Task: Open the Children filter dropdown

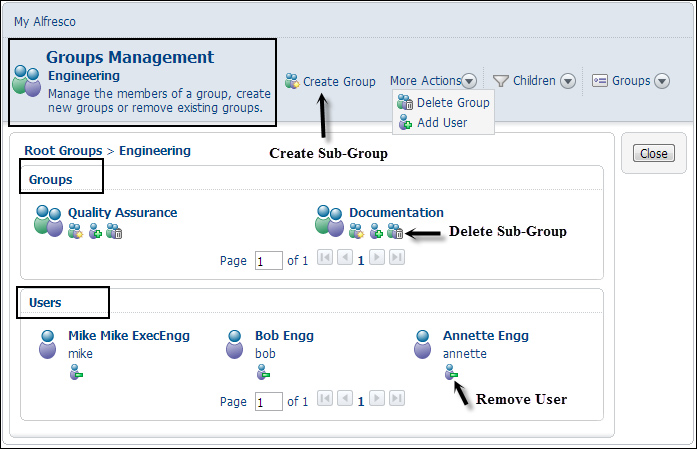Action: click(x=568, y=81)
